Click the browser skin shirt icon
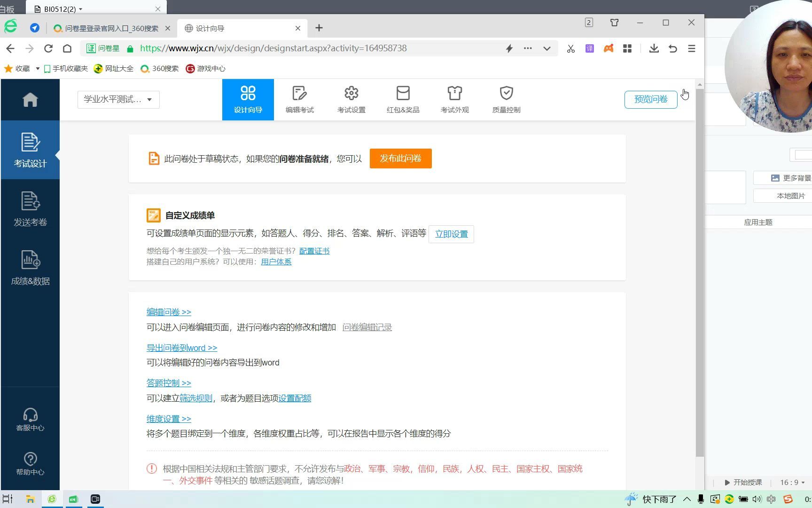 click(614, 23)
